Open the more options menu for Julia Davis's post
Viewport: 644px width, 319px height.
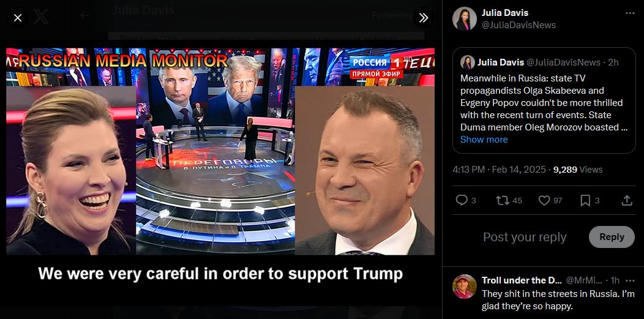[x=630, y=13]
